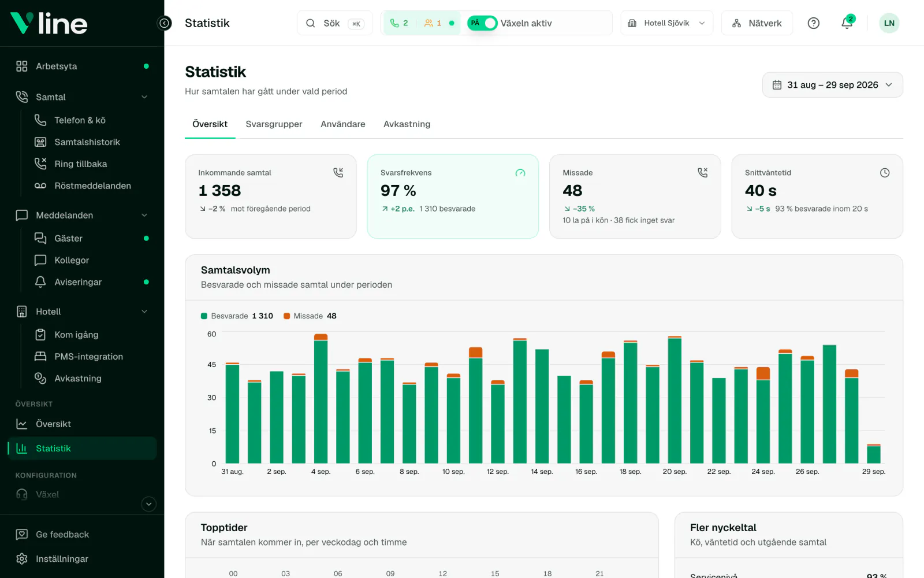Click the 4 sep. bar in Samtalsvolym chart

click(x=321, y=398)
